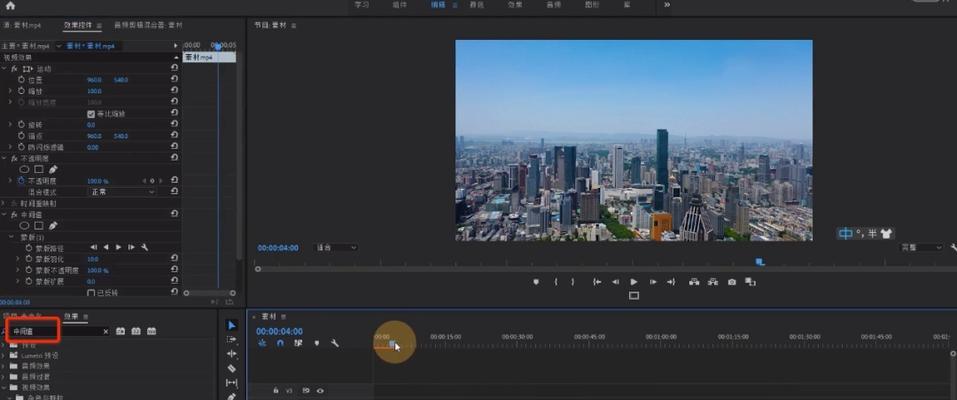Check the 已反转 mask checkbox
Screen dimensions: 957x400
pyautogui.click(x=91, y=293)
